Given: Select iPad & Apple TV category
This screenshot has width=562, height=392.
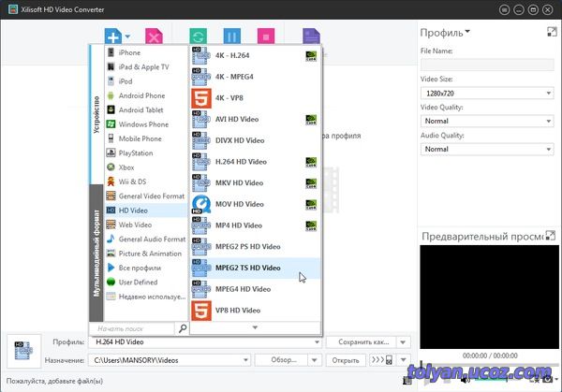Looking at the screenshot, I should click(146, 67).
